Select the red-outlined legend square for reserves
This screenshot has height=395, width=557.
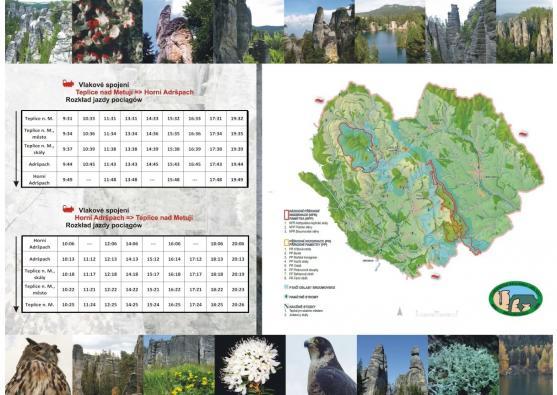pyautogui.click(x=286, y=214)
